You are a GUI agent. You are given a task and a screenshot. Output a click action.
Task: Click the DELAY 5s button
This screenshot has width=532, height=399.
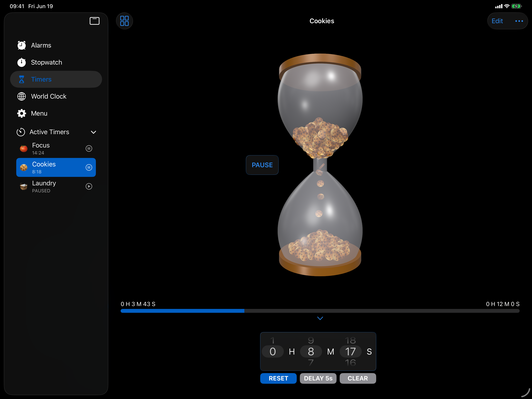318,378
